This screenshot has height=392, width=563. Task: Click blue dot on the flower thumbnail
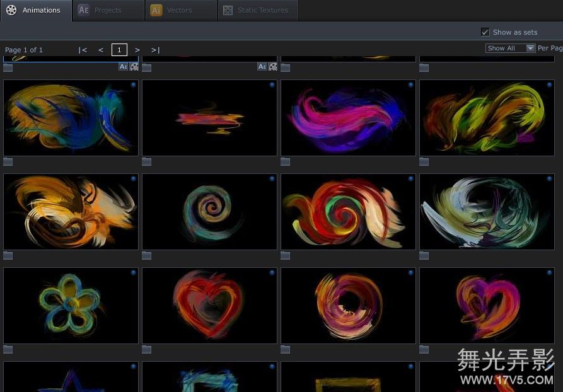tap(133, 272)
